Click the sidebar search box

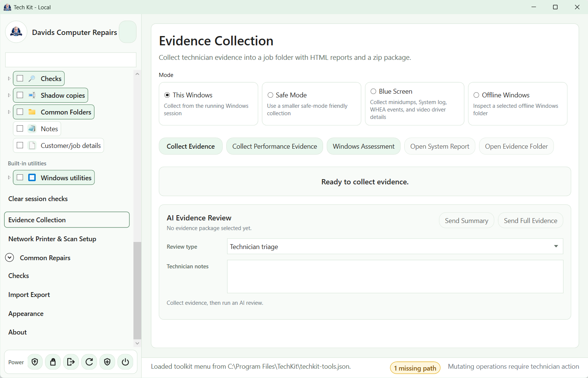click(71, 60)
